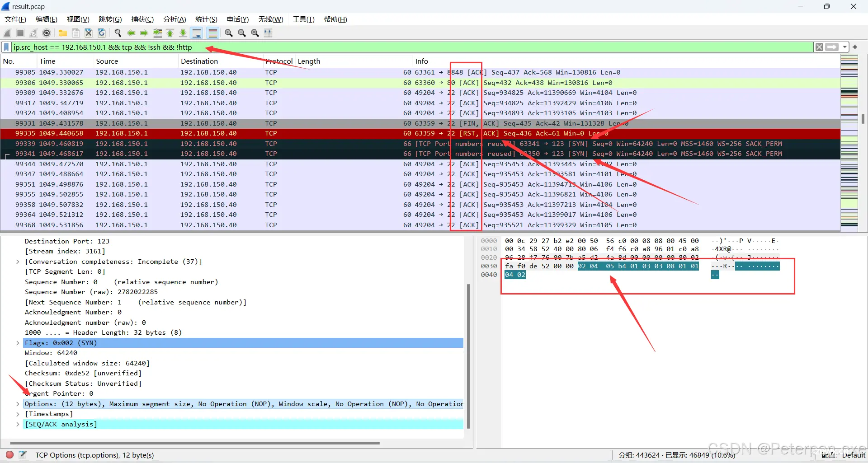This screenshot has width=868, height=463.
Task: Jump to the last packet
Action: [x=183, y=33]
